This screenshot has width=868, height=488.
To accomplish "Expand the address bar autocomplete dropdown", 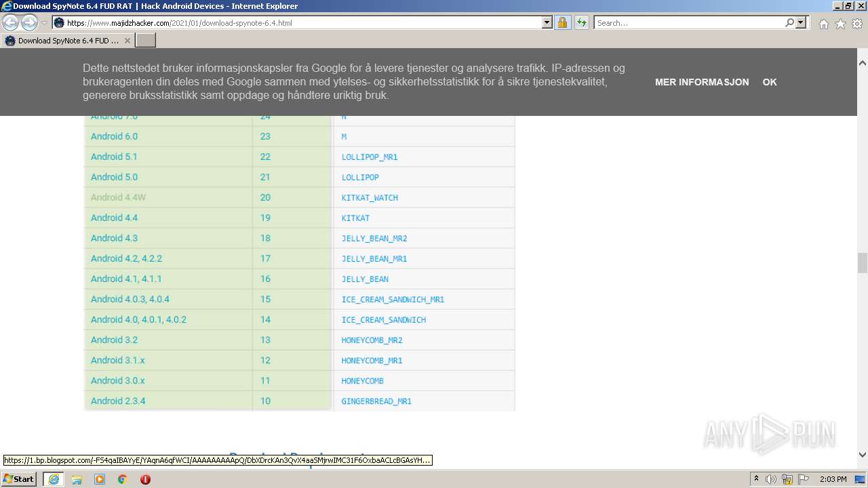I will coord(547,22).
